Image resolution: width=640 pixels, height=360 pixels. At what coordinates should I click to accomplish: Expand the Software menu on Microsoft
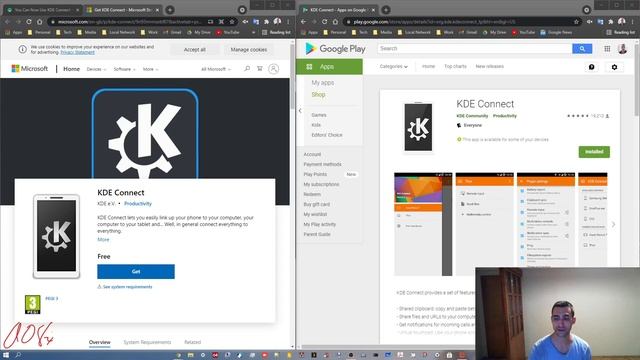[x=124, y=69]
